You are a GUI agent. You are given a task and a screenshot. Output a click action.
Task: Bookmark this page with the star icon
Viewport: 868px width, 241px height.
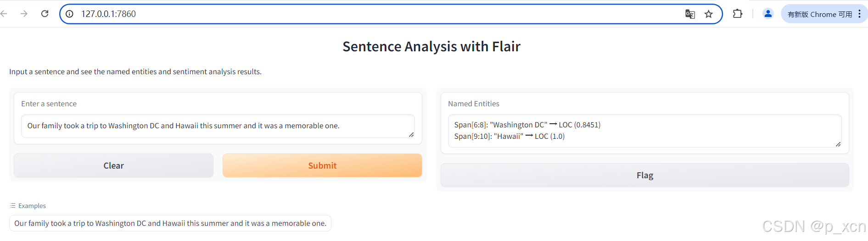(709, 14)
